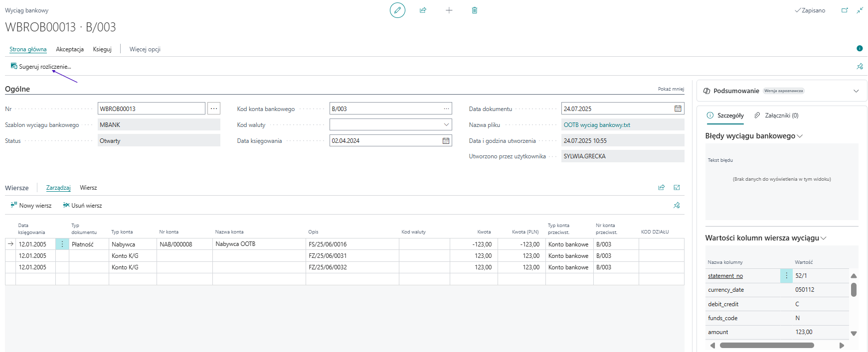Switch to Zarządzaj tab in Wiersze
Viewport: 868px width, 352px height.
58,188
